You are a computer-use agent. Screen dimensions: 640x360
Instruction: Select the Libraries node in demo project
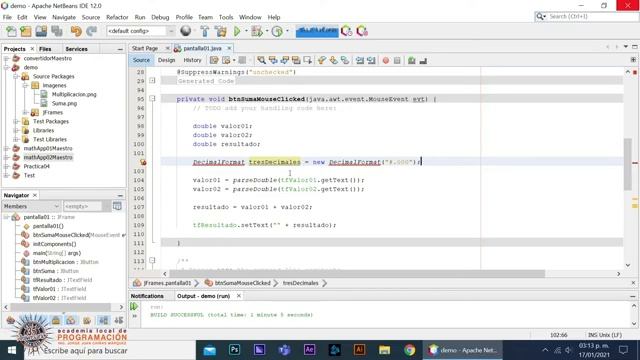tap(43, 130)
